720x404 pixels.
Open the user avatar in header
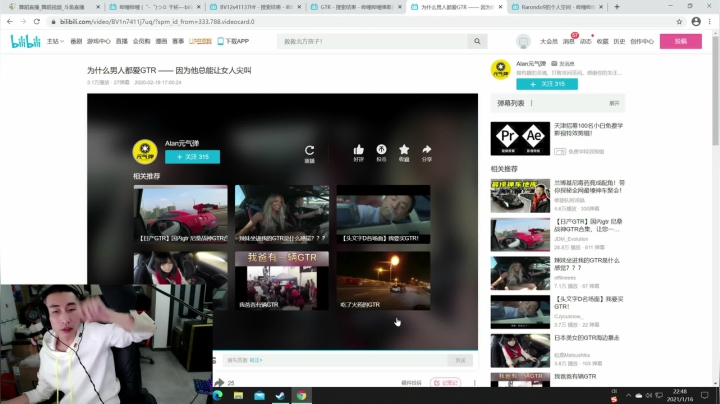coord(523,41)
